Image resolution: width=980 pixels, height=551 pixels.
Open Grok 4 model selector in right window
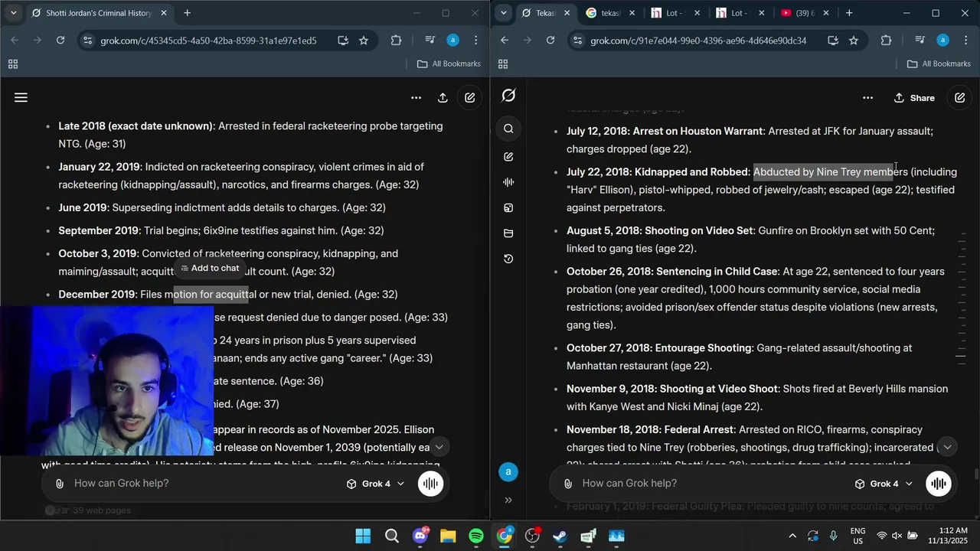pyautogui.click(x=884, y=484)
